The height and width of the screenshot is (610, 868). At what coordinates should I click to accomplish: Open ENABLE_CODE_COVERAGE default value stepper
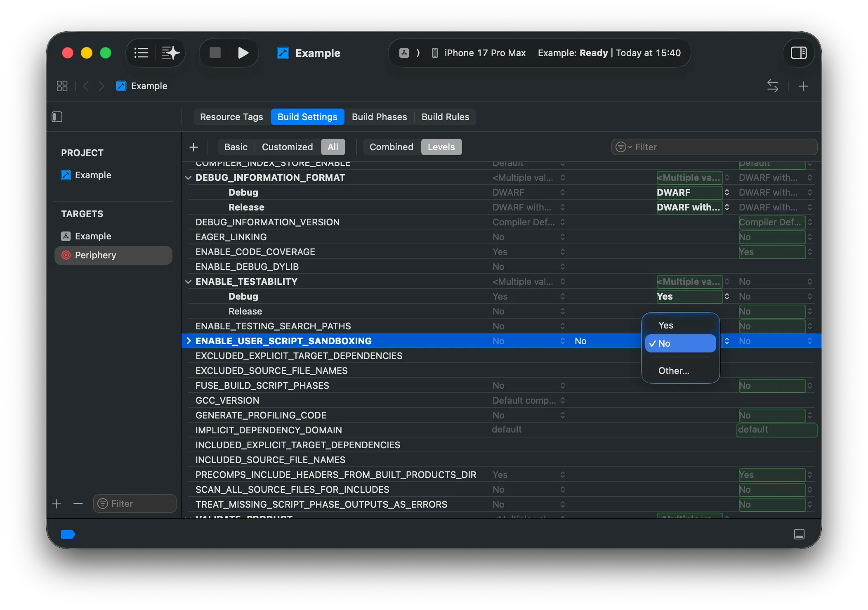562,252
